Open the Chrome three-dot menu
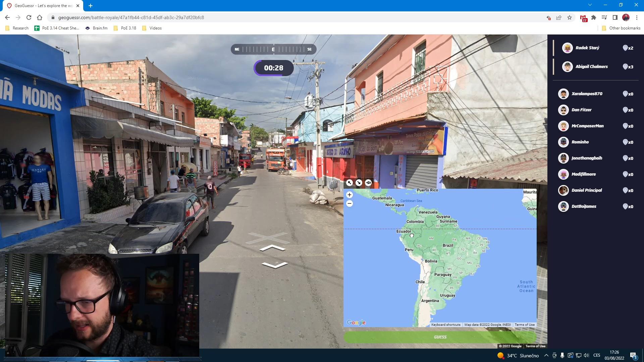 (x=637, y=17)
